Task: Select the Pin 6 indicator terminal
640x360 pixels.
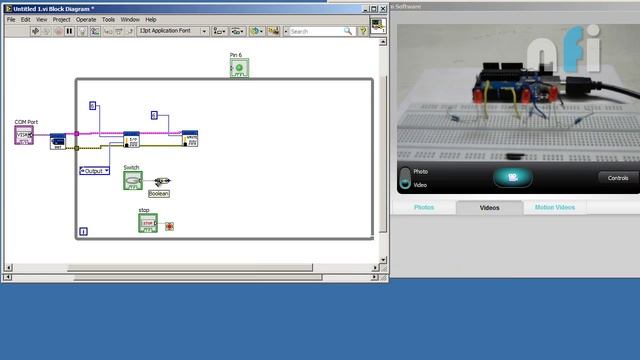Action: [x=239, y=68]
